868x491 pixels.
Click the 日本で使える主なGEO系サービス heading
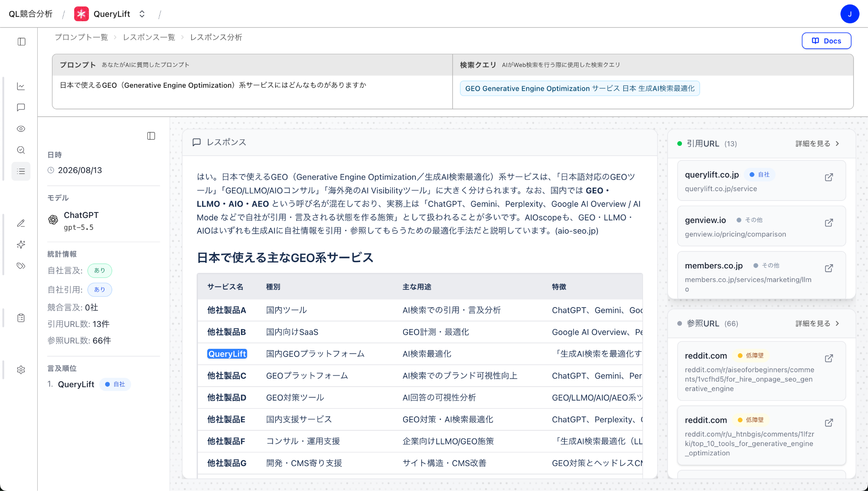(x=285, y=257)
